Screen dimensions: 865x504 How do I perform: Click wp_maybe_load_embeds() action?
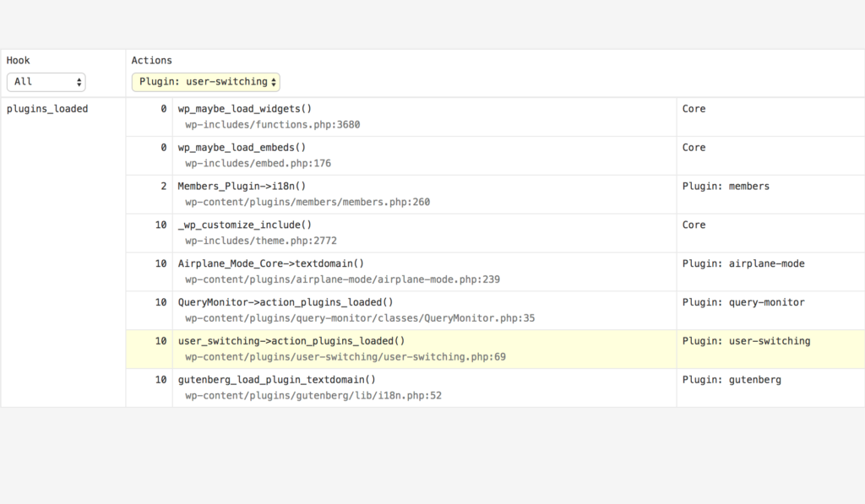click(242, 147)
